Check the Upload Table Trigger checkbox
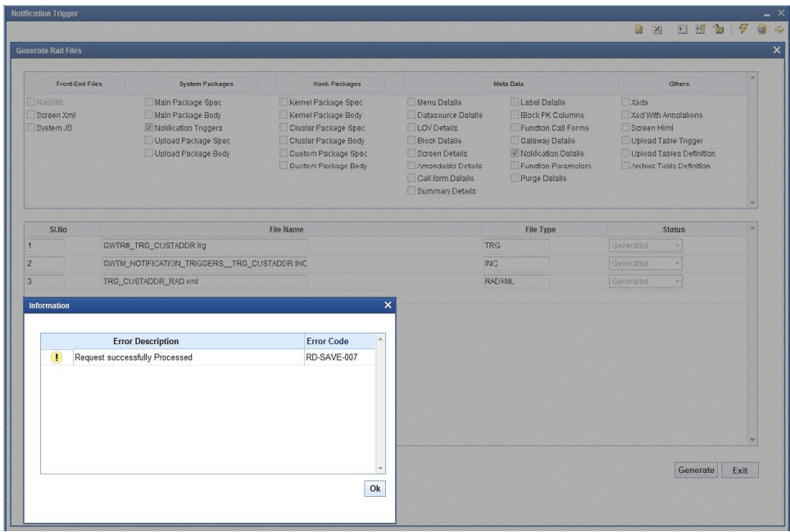Image resolution: width=790 pixels, height=532 pixels. (x=625, y=140)
